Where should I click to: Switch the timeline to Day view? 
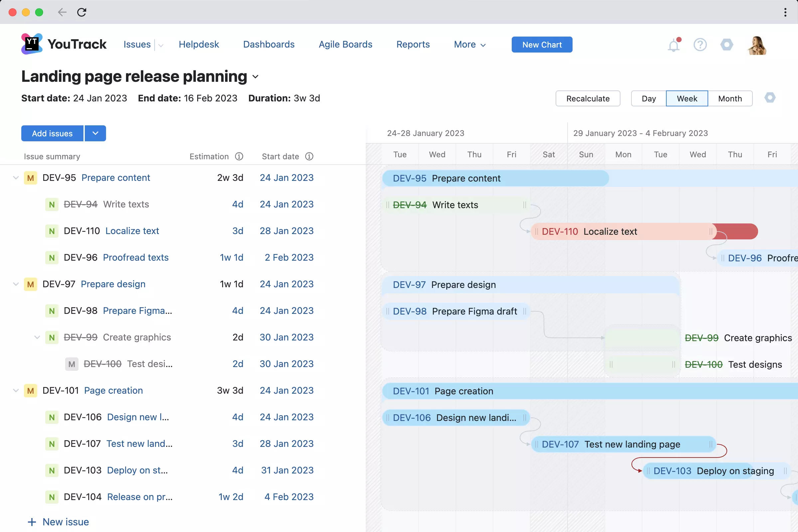(648, 99)
